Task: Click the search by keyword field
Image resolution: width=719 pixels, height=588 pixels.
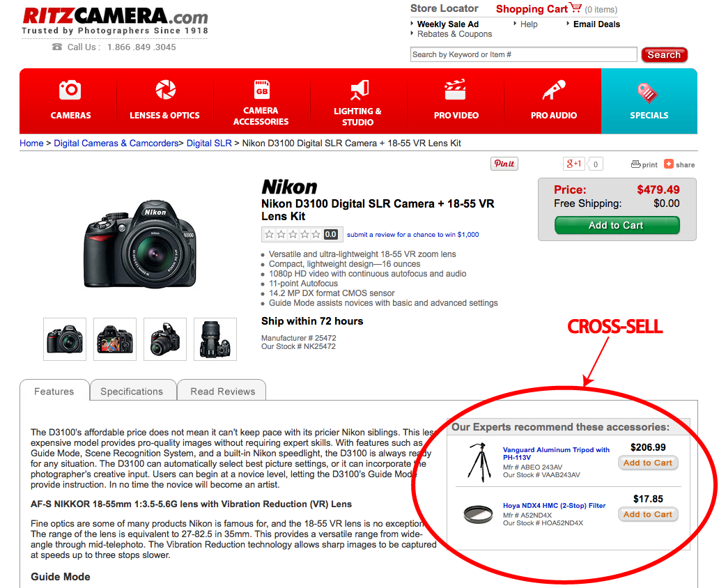Action: tap(523, 54)
